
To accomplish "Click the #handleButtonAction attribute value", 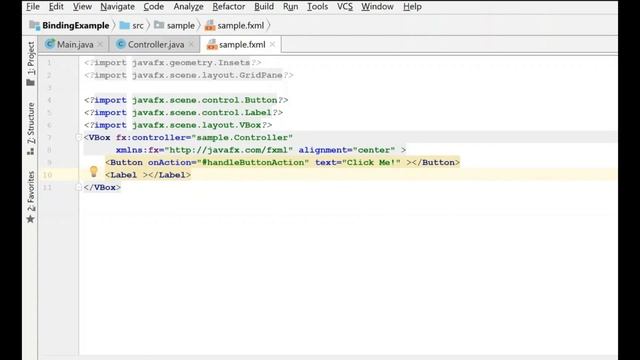I will pyautogui.click(x=253, y=162).
